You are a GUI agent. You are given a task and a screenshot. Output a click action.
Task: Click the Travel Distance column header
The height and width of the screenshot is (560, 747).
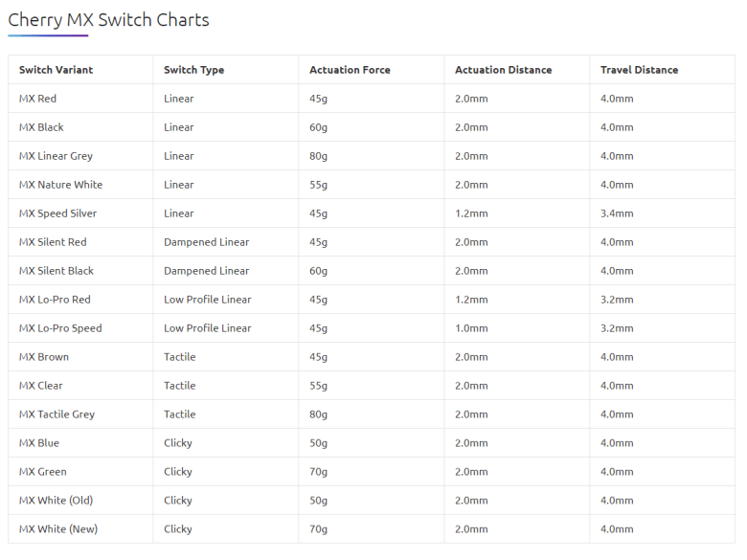[x=639, y=70]
